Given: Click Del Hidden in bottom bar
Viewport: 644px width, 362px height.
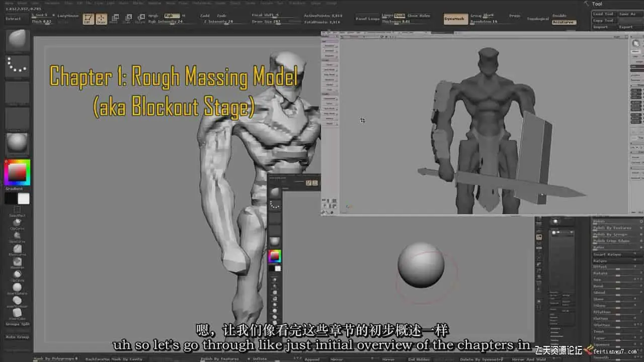Looking at the screenshot, I should click(x=419, y=359).
